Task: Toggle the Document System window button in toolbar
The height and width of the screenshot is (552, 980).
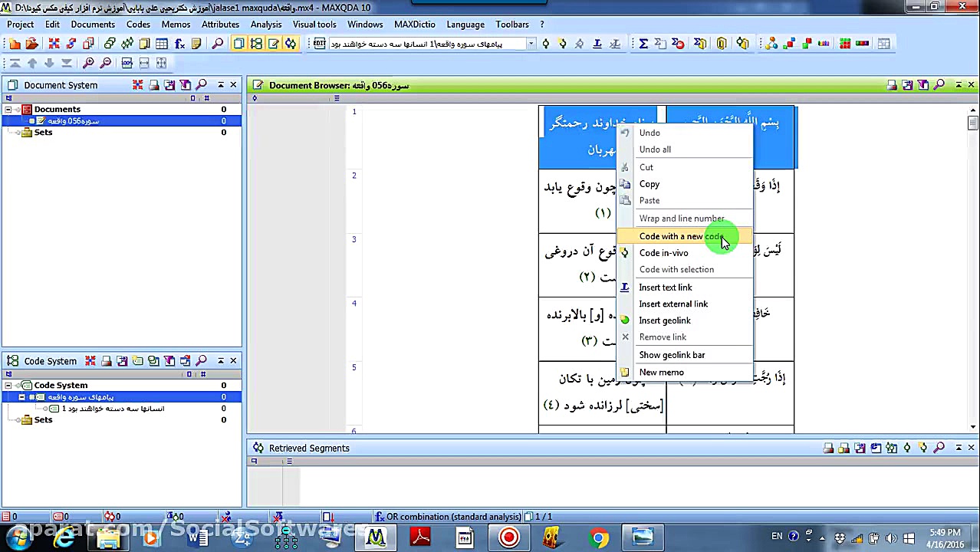Action: coord(238,44)
